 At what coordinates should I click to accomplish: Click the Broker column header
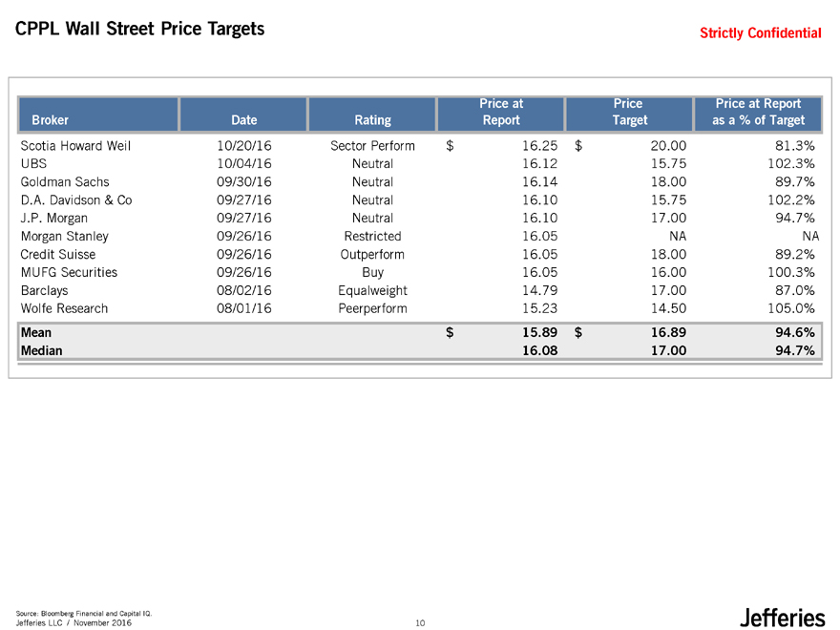pos(50,120)
